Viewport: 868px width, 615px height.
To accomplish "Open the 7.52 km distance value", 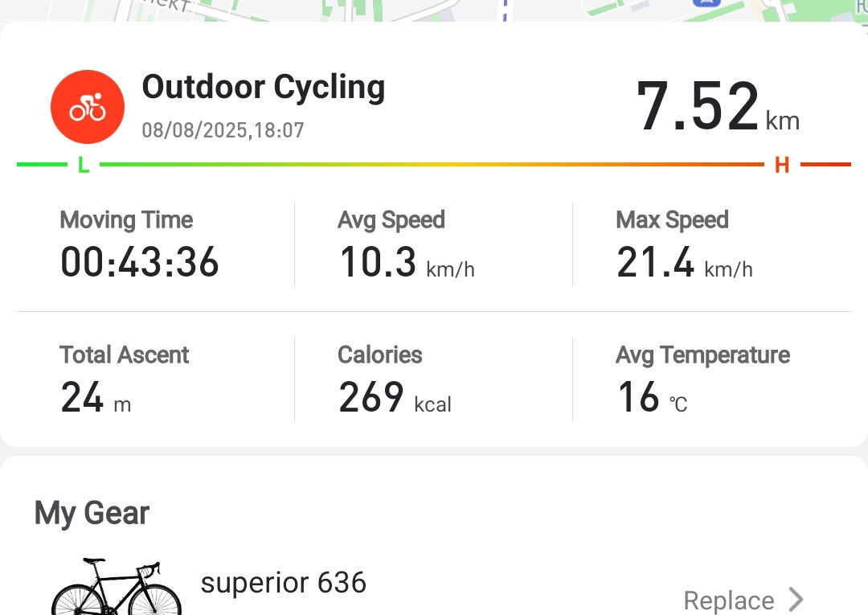I will 718,105.
